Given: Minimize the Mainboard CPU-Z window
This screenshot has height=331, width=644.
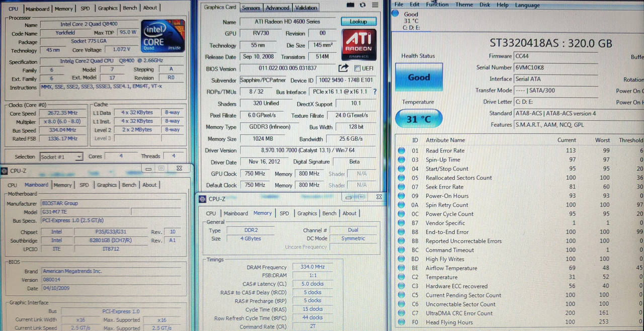Looking at the screenshot, I should (148, 169).
